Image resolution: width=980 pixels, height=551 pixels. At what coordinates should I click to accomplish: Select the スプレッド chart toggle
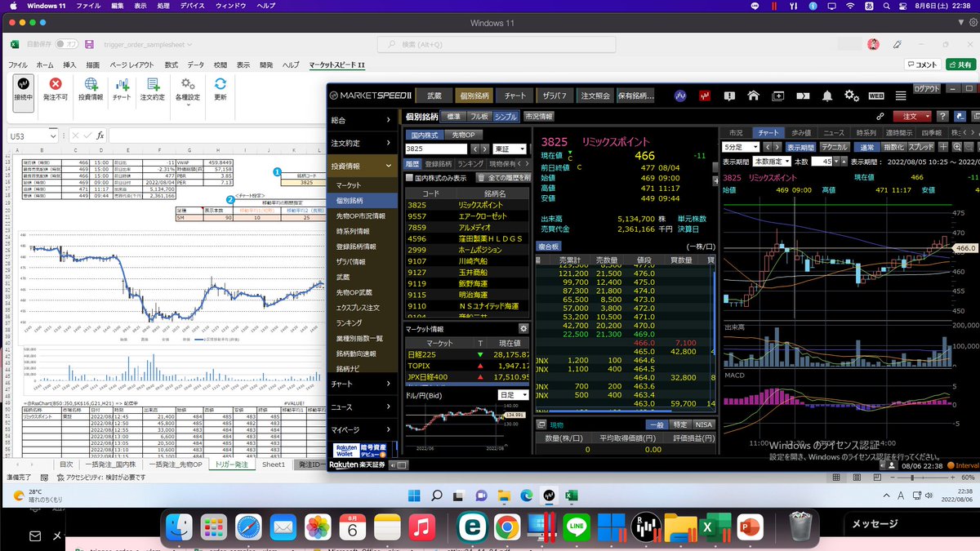tap(921, 147)
